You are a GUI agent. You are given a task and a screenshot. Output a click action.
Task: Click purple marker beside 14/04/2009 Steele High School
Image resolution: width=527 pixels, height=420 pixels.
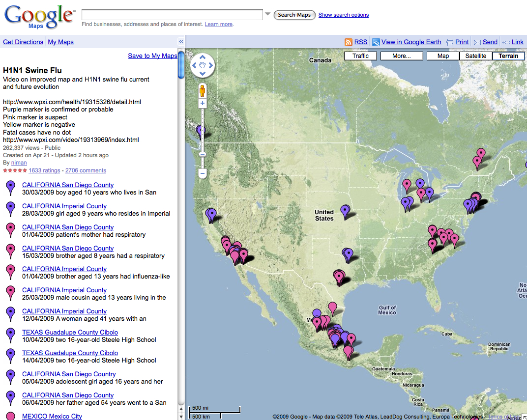11,356
